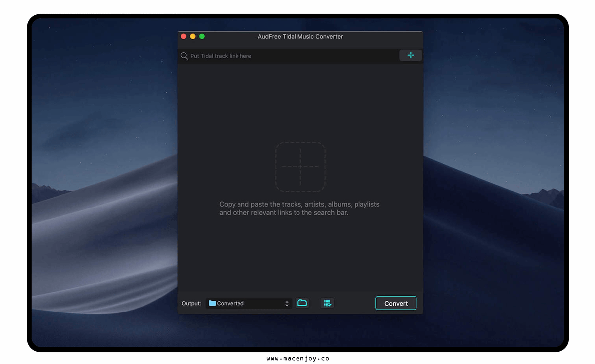
Task: Open the output folder with the folder icon
Action: [302, 303]
